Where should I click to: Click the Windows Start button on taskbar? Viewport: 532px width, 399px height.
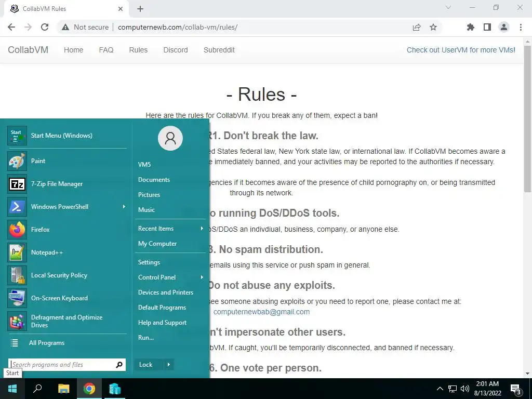[12, 389]
